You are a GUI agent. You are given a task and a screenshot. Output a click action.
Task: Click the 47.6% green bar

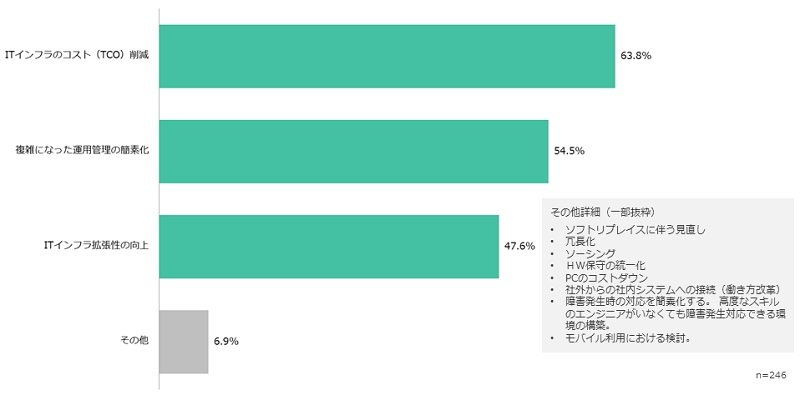[329, 246]
